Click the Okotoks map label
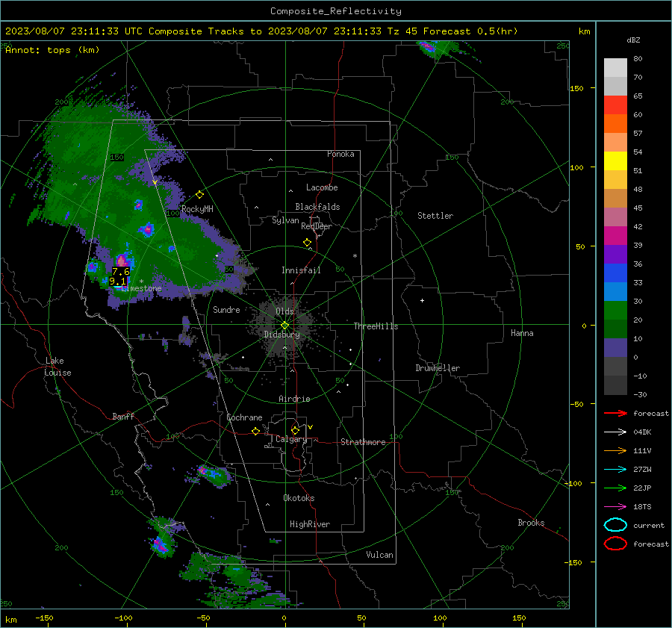Image resolution: width=672 pixels, height=628 pixels. point(299,498)
